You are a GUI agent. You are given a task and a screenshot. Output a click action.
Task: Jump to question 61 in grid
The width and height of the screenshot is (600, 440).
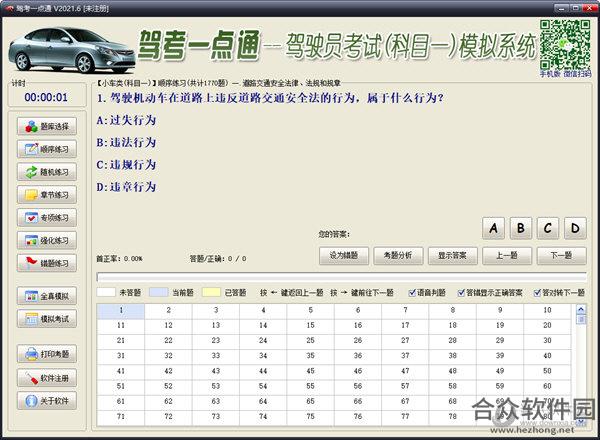pos(121,401)
